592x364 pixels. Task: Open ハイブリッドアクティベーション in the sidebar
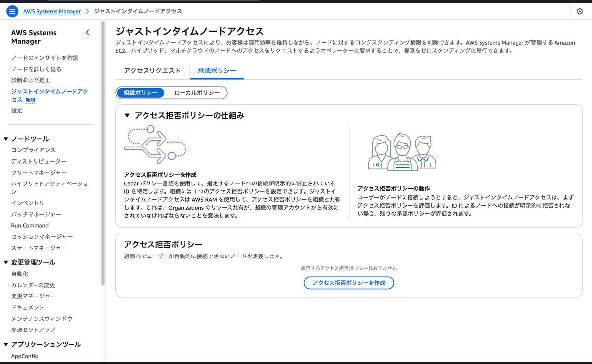(x=50, y=187)
